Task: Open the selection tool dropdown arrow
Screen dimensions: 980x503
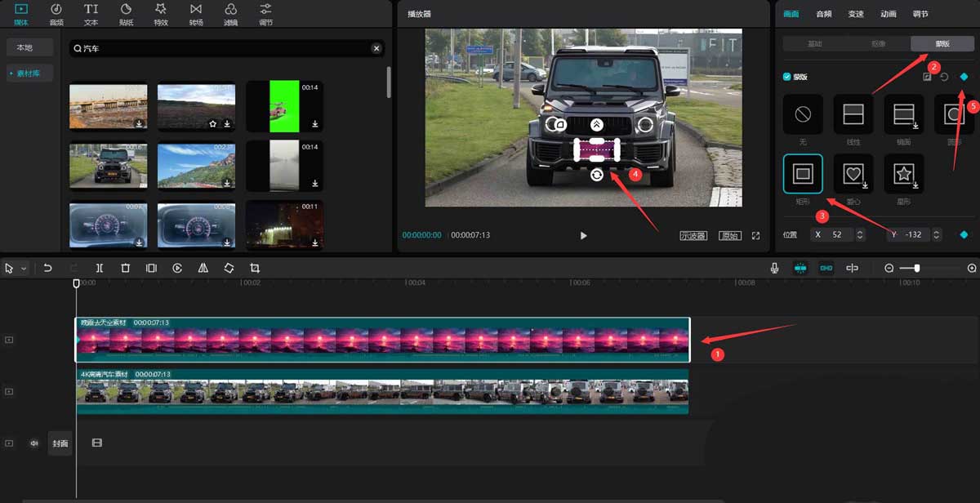Action: [24, 269]
